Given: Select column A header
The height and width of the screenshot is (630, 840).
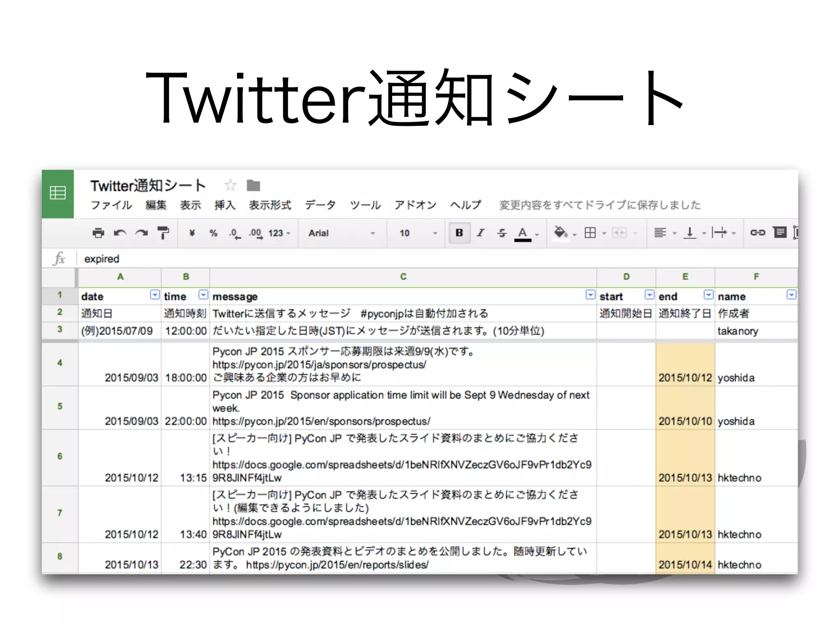Looking at the screenshot, I should pos(120,277).
